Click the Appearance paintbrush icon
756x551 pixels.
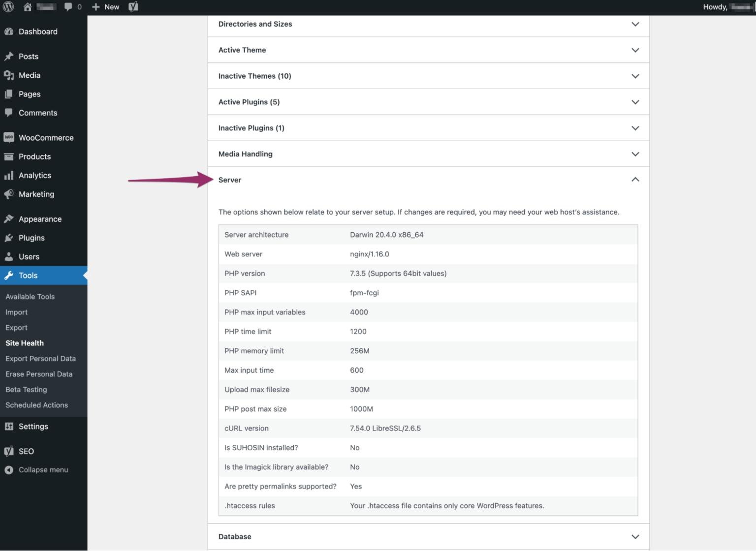(x=8, y=219)
